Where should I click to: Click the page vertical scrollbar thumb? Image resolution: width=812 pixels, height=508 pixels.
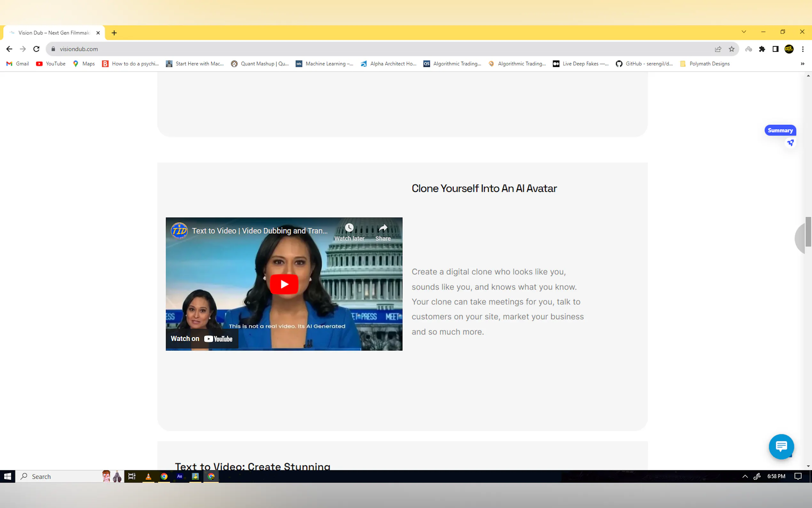click(x=808, y=232)
